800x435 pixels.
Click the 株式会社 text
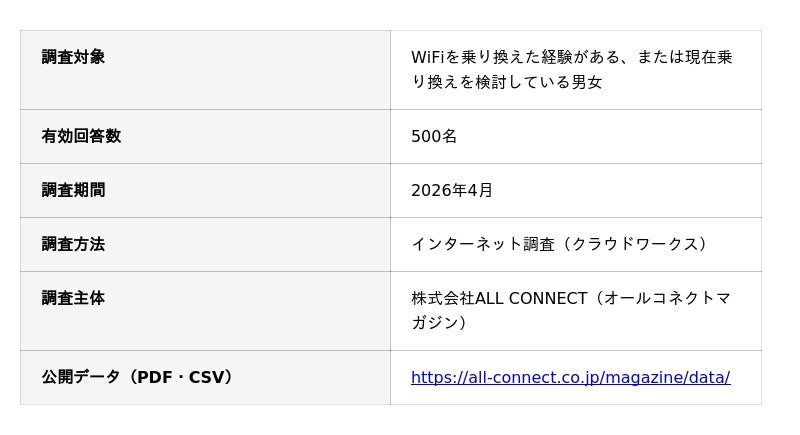[x=442, y=298]
